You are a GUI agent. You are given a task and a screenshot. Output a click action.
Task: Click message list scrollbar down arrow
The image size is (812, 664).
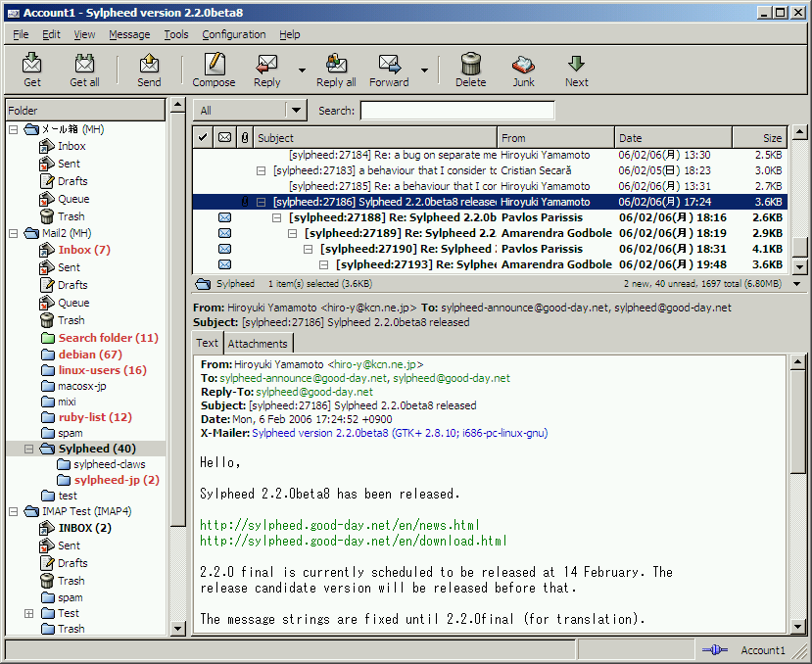[799, 266]
